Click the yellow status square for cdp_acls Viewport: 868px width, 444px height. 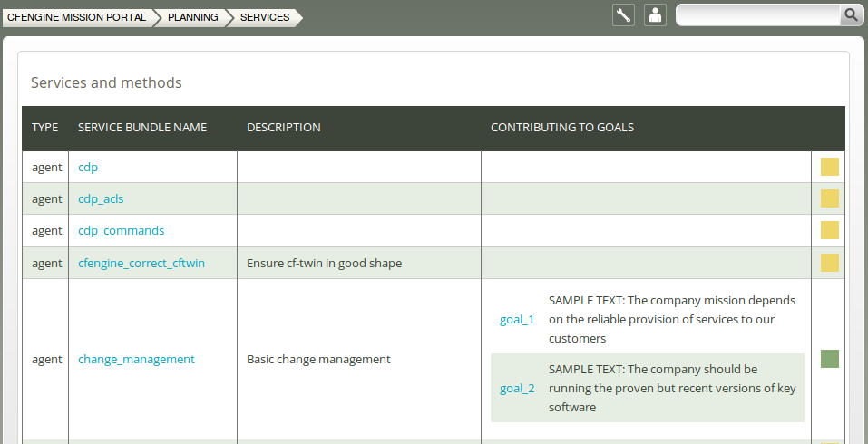(829, 198)
